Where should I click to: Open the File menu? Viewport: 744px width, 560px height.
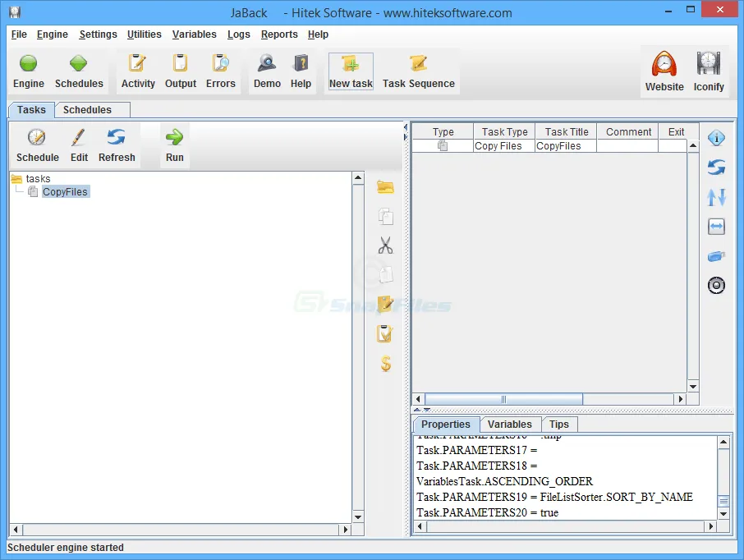pos(19,34)
